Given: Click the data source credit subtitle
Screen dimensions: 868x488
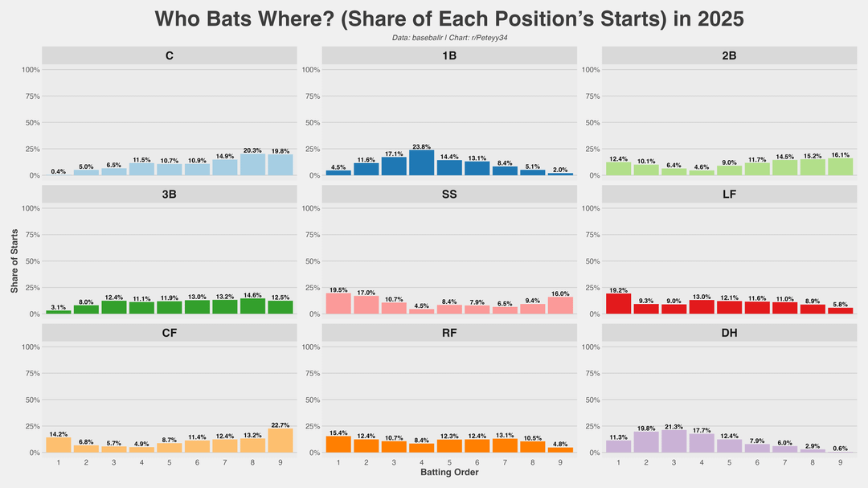Looking at the screenshot, I should tap(448, 38).
